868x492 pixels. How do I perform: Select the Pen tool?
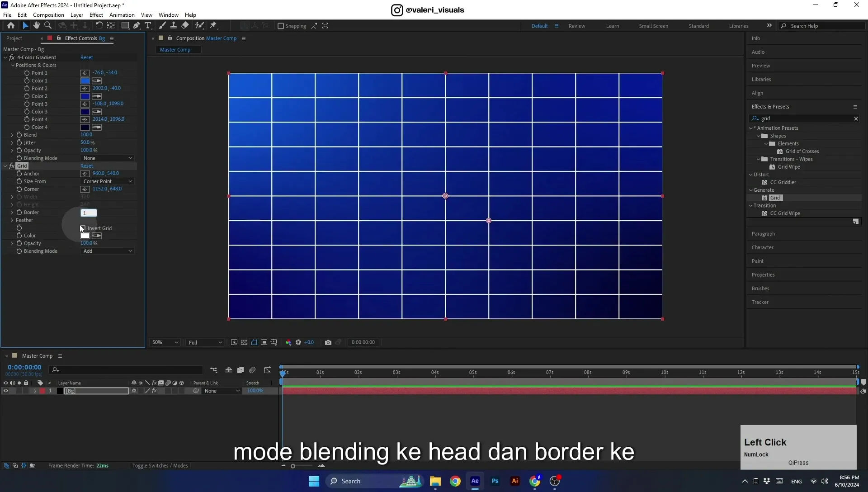tap(136, 26)
